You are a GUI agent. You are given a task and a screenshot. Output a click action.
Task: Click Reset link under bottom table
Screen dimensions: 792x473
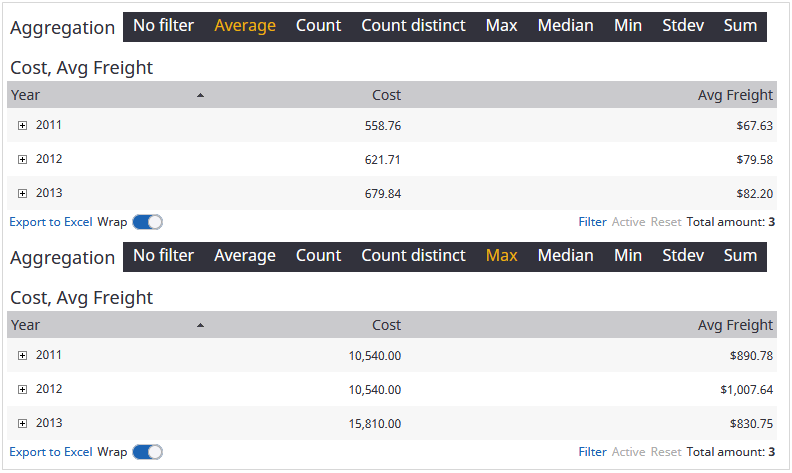click(666, 452)
